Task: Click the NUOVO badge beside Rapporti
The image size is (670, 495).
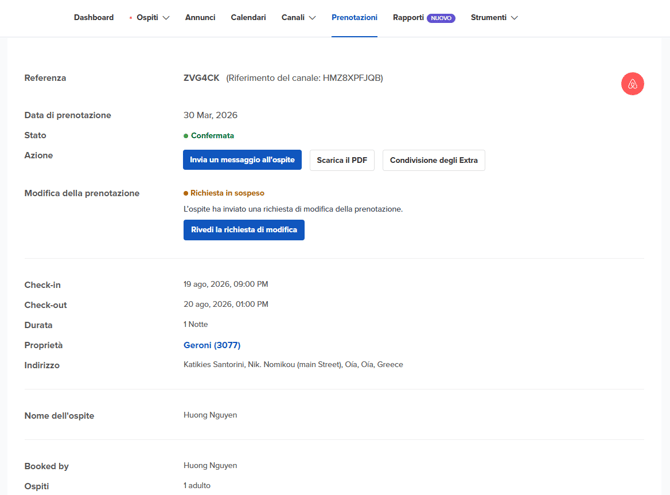Action: click(x=441, y=18)
